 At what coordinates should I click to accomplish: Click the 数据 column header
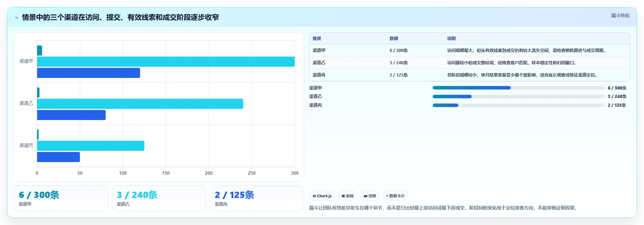pos(394,39)
